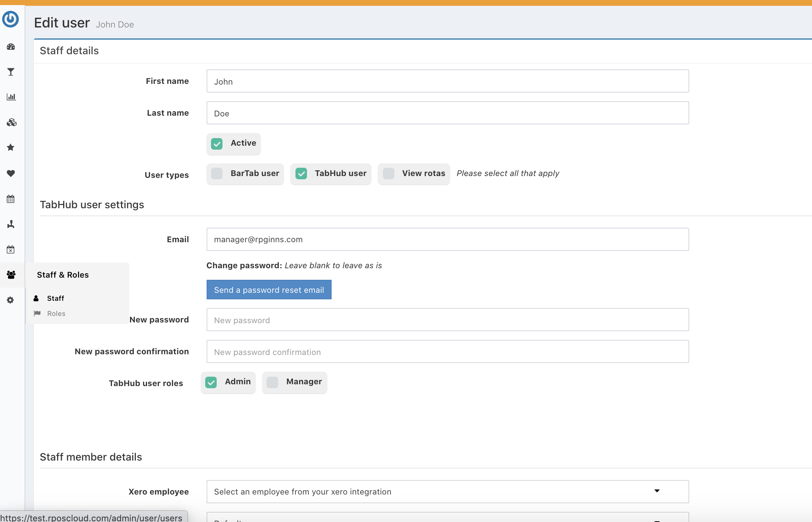Click the stacked boxes stock icon
The width and height of the screenshot is (812, 522).
(x=11, y=122)
